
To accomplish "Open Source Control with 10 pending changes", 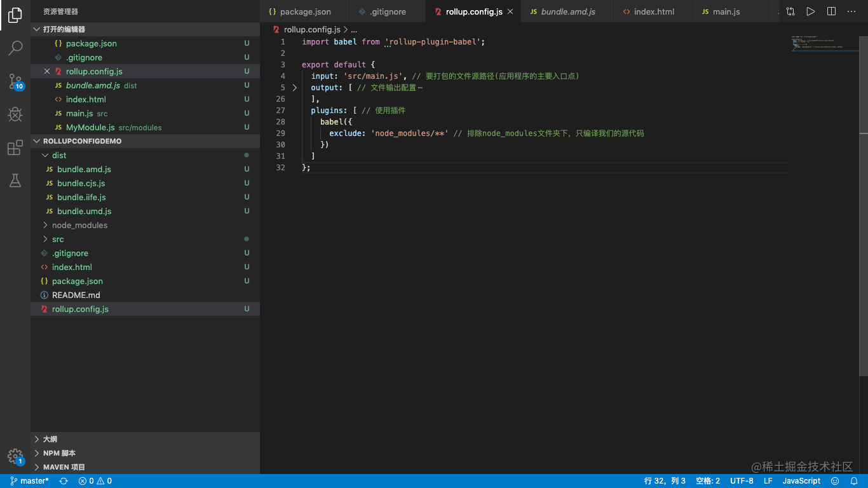I will click(15, 81).
